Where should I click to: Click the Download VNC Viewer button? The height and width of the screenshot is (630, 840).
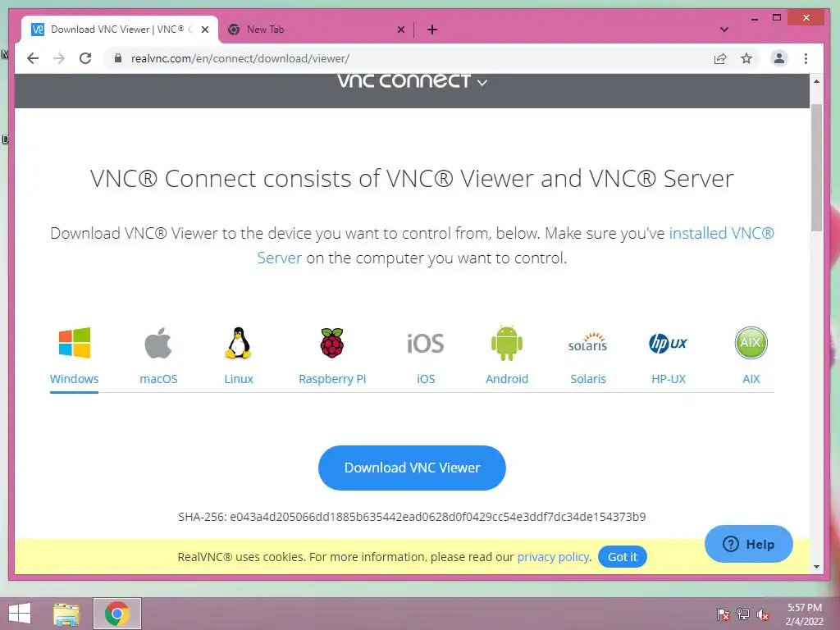(412, 468)
